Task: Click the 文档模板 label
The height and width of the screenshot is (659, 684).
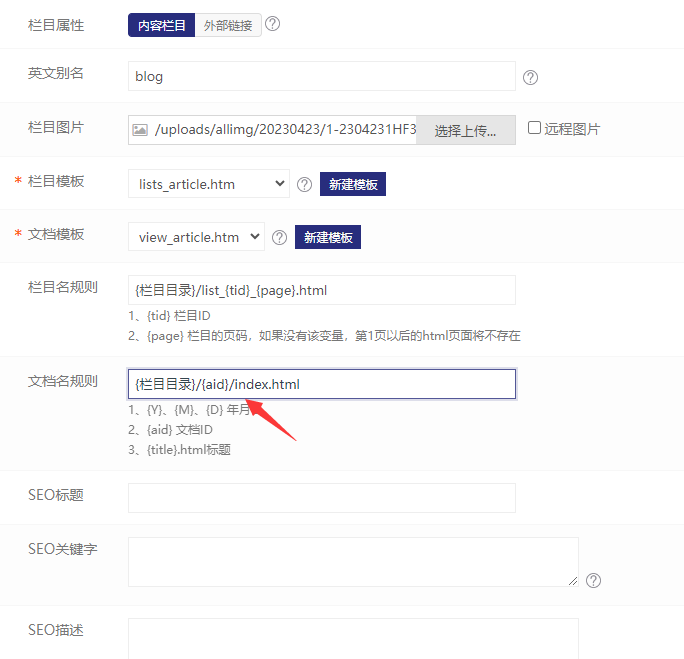Action: tap(56, 234)
